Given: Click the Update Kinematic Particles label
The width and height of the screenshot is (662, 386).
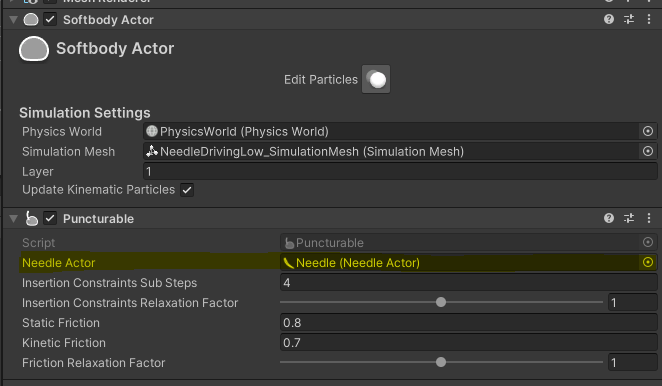Looking at the screenshot, I should (x=98, y=190).
